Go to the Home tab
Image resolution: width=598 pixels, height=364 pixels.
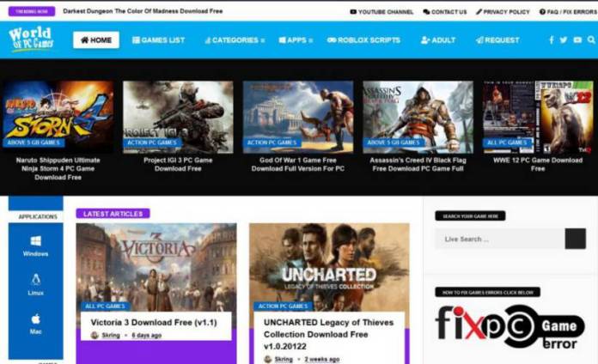coord(96,40)
